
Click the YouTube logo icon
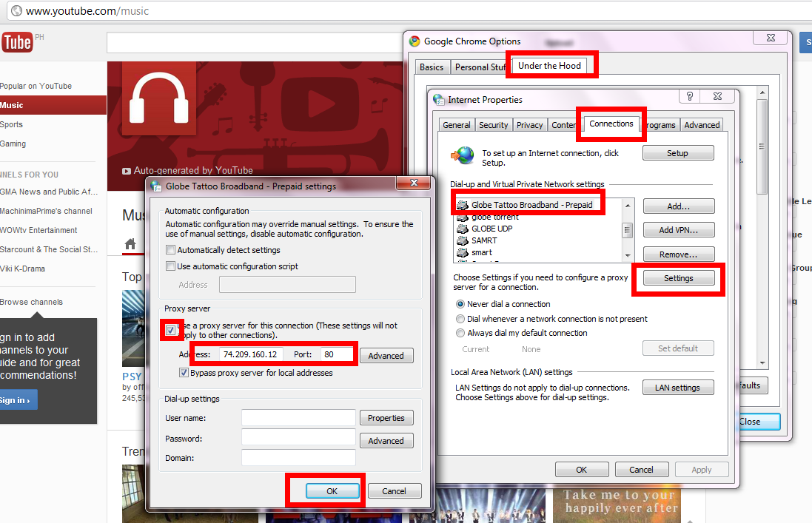17,42
